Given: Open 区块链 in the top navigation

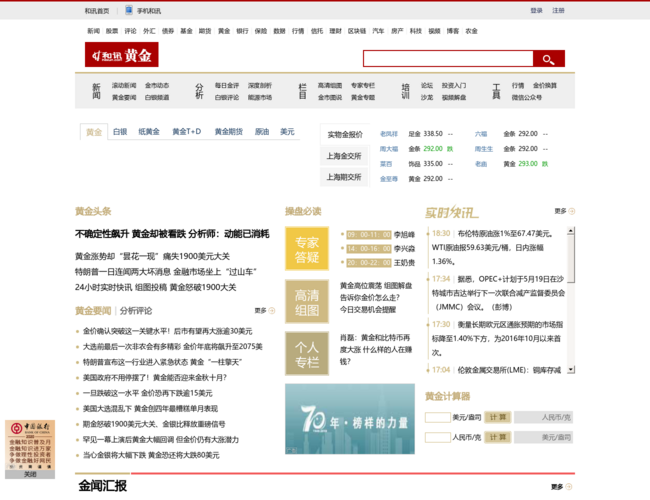Looking at the screenshot, I should pyautogui.click(x=357, y=31).
